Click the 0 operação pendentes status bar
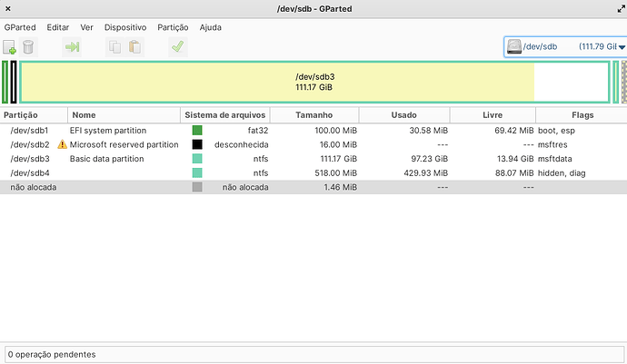The height and width of the screenshot is (364, 627). tap(314, 354)
